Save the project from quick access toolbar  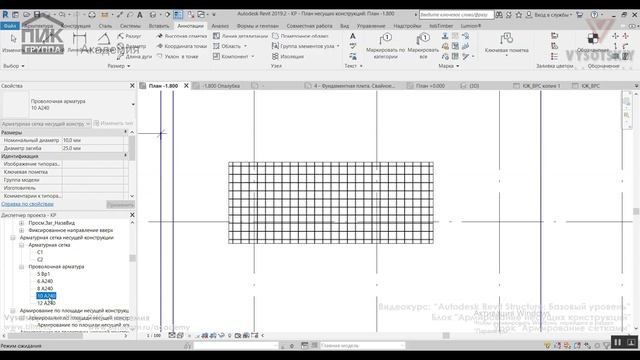click(x=37, y=15)
